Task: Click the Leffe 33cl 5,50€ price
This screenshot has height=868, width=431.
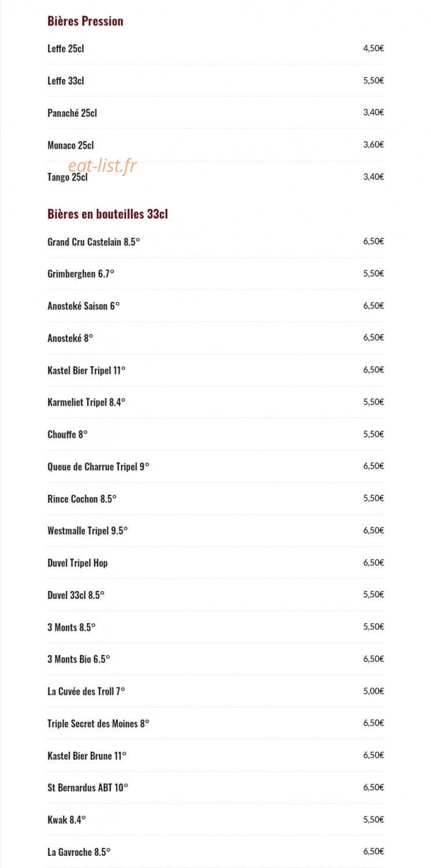Action: coord(374,80)
